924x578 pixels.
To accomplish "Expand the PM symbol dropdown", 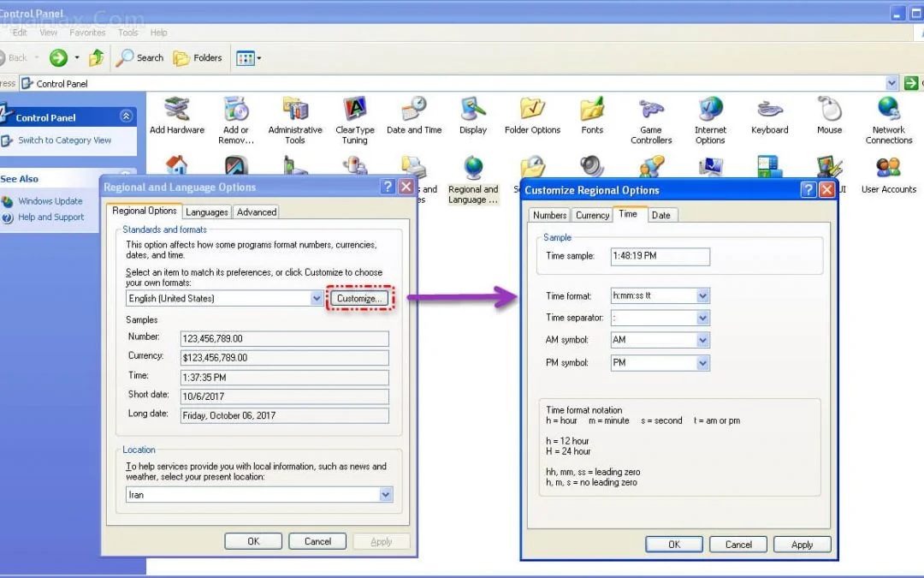I will click(x=702, y=363).
